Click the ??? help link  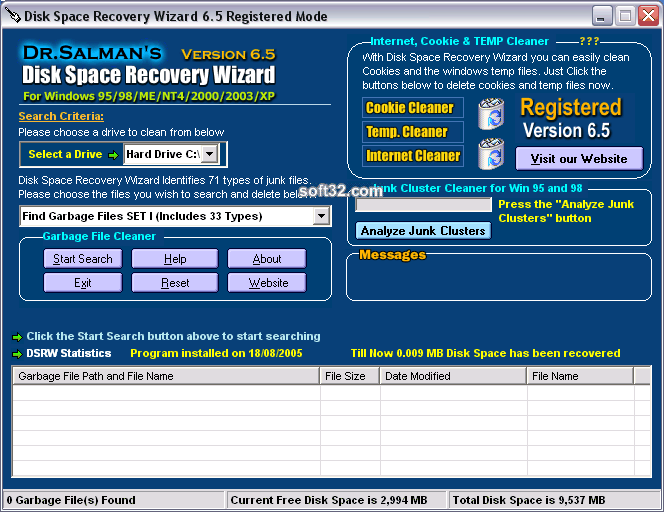tap(589, 41)
